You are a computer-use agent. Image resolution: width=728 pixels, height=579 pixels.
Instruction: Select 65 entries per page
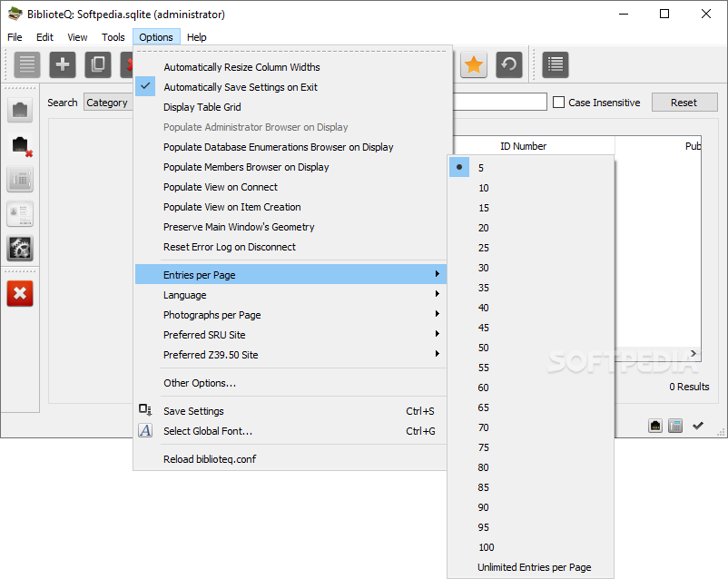pyautogui.click(x=531, y=407)
